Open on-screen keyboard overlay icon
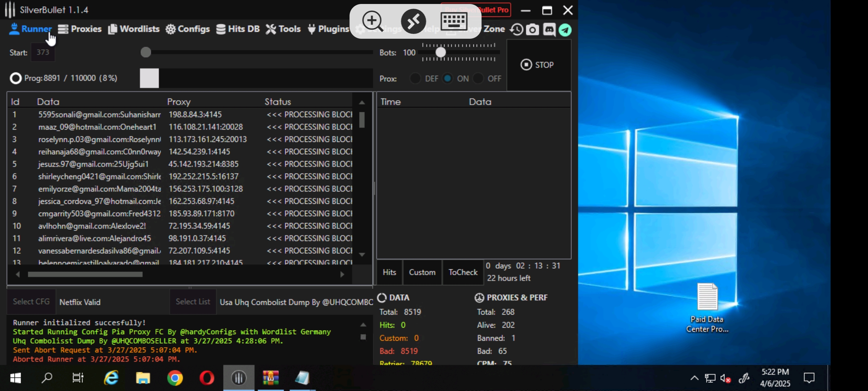 click(454, 21)
